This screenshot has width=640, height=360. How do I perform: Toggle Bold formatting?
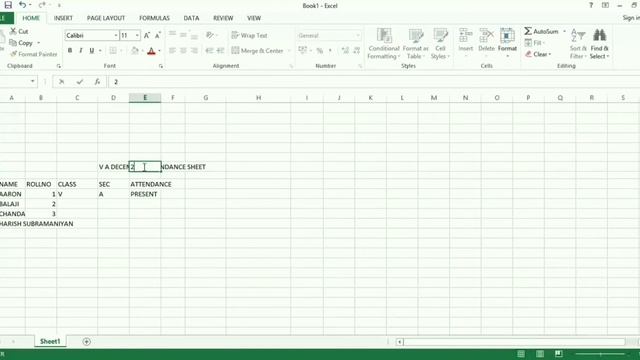(70, 51)
